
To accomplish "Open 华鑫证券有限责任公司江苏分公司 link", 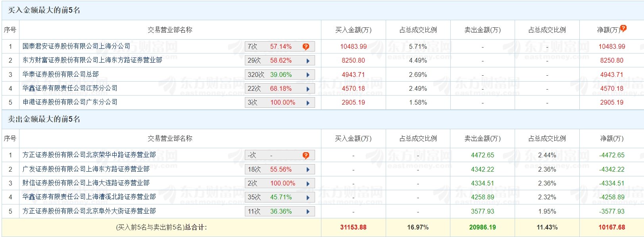I will (x=70, y=88).
